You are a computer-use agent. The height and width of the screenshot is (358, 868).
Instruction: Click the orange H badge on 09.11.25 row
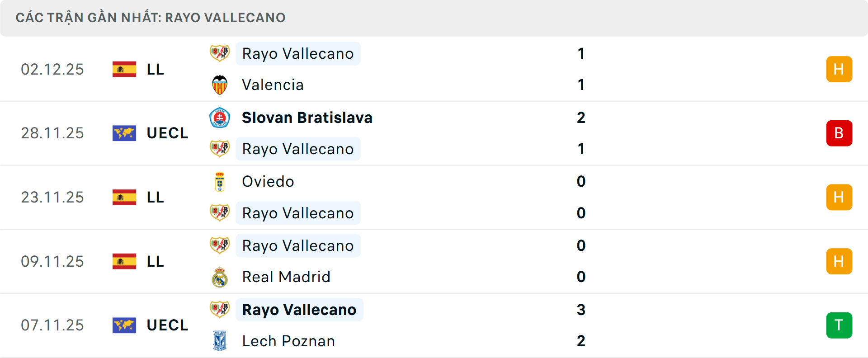[x=839, y=261]
